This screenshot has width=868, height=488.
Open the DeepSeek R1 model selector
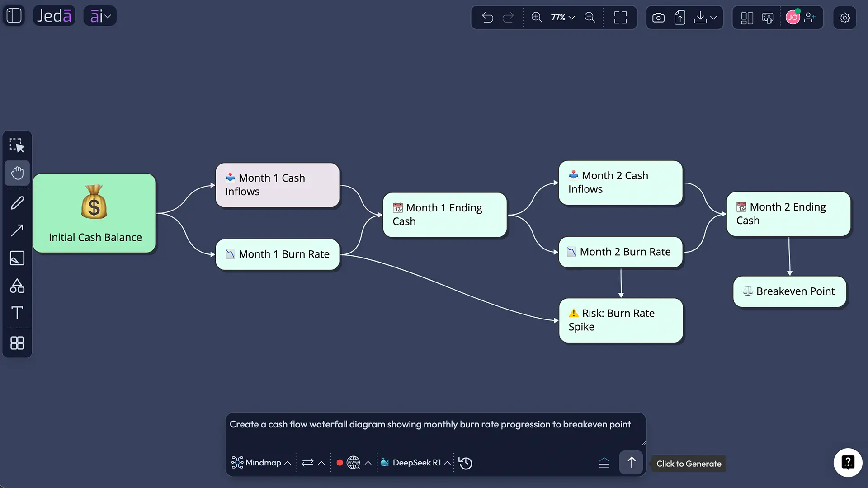[x=415, y=463]
